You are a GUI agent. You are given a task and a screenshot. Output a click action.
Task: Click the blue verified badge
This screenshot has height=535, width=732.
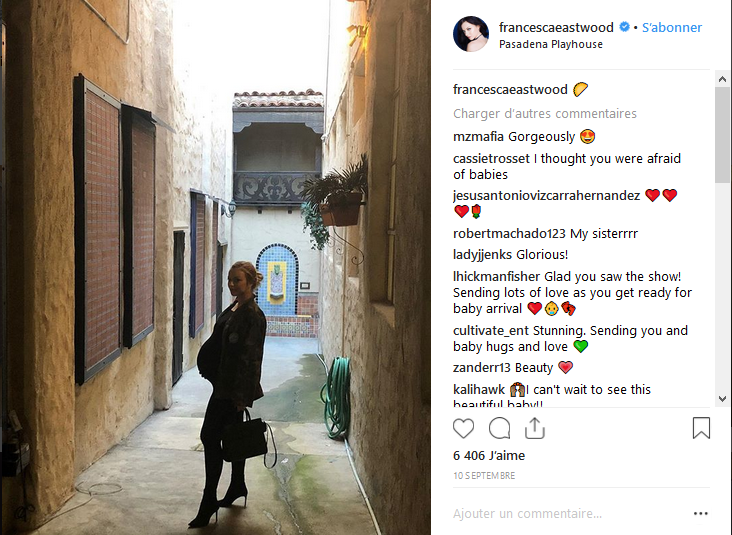coord(624,27)
